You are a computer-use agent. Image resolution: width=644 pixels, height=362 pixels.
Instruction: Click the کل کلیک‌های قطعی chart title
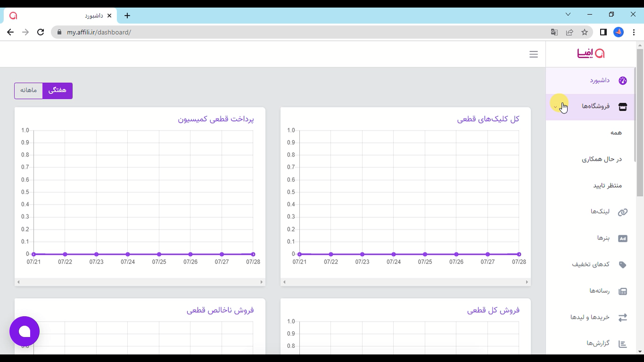point(488,119)
